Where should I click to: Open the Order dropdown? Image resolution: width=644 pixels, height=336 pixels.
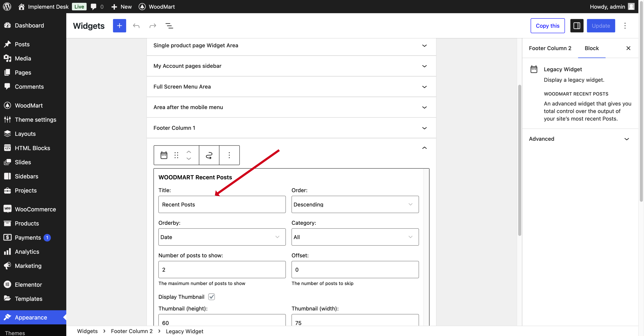[355, 204]
